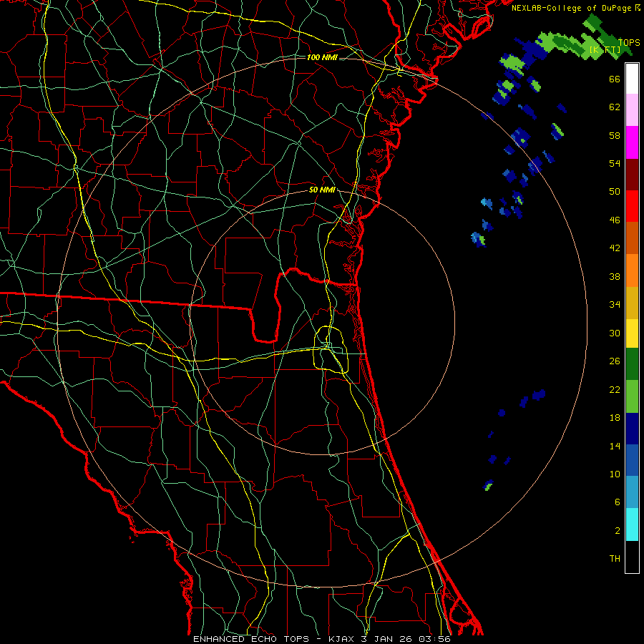
Task: Click the legend value "26"
Action: 615,361
